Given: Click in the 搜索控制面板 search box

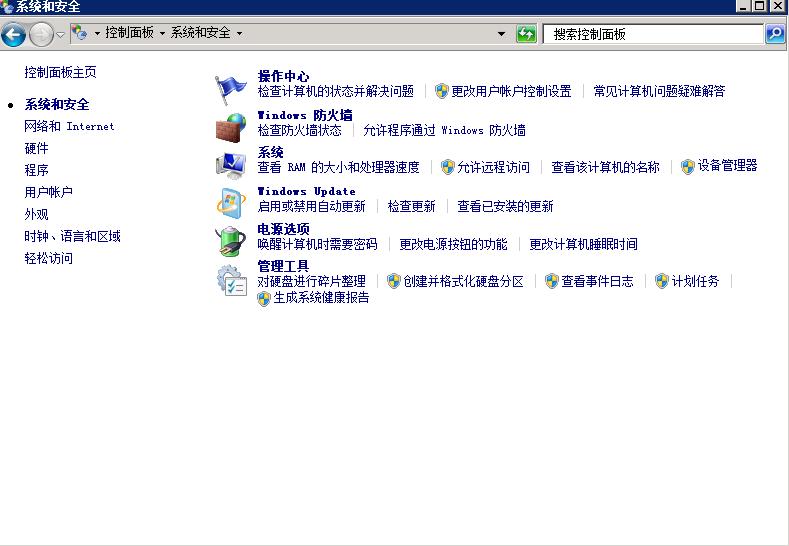Looking at the screenshot, I should click(x=653, y=34).
